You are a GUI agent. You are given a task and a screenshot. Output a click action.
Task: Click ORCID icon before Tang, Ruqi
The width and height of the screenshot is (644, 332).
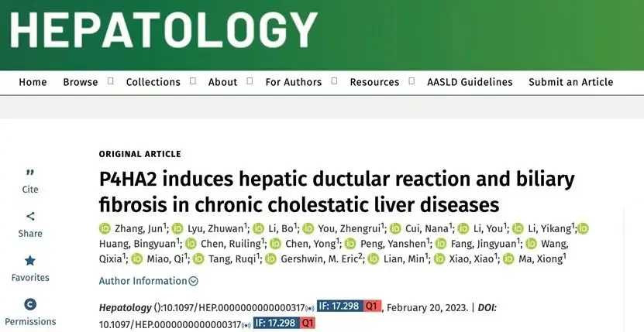198,259
